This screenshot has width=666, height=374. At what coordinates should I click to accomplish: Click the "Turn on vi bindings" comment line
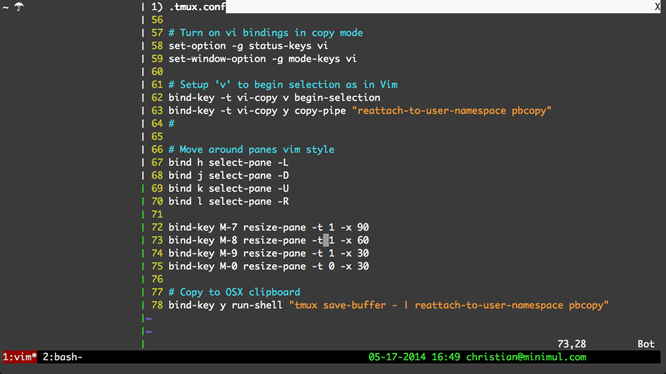(266, 33)
